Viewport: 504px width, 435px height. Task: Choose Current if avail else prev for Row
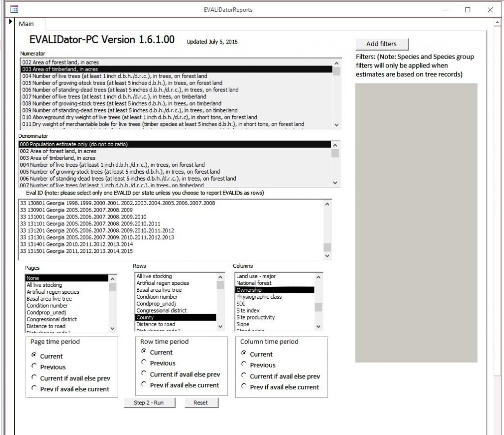[144, 373]
